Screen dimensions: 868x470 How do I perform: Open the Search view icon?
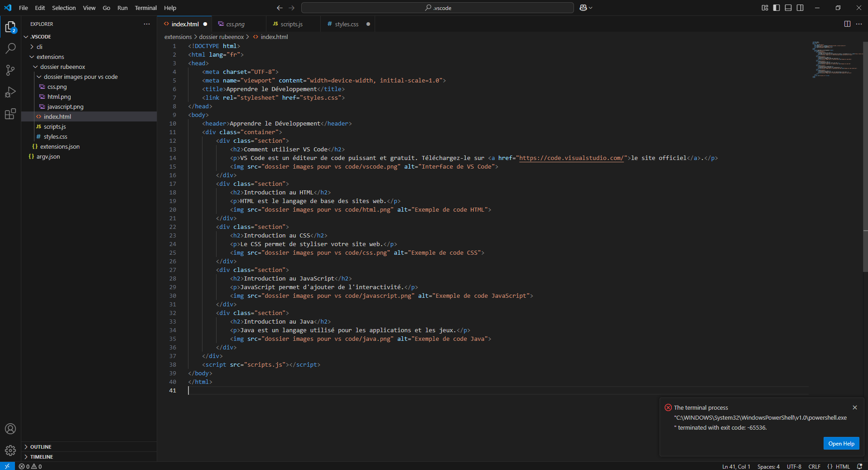click(x=10, y=48)
